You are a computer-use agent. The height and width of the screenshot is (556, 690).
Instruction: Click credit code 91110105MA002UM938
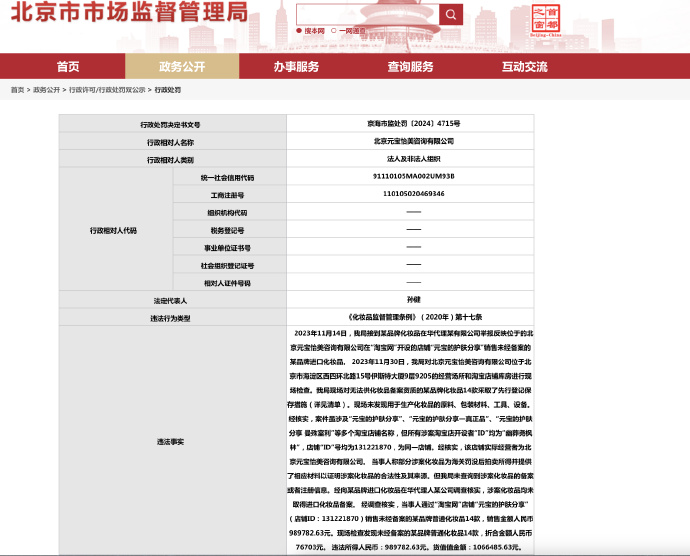(x=413, y=176)
